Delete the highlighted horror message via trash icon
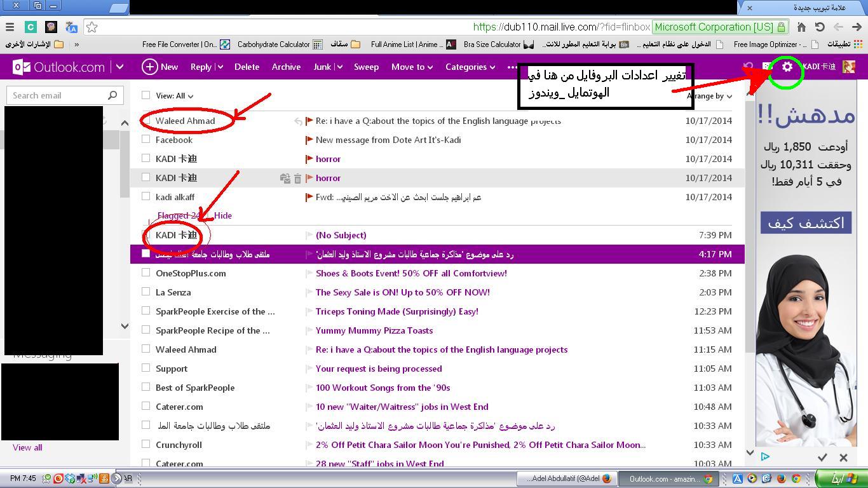 297,179
